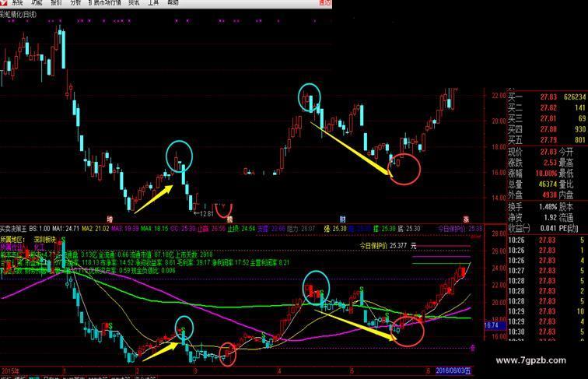588x379 pixels.
Task: Click the first 10:26 tick trade row
Action: [548, 240]
